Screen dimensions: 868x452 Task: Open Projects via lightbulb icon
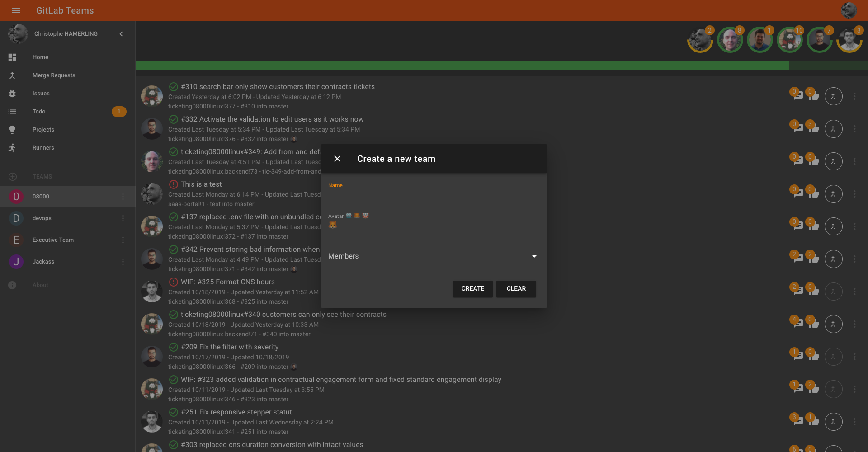[12, 129]
